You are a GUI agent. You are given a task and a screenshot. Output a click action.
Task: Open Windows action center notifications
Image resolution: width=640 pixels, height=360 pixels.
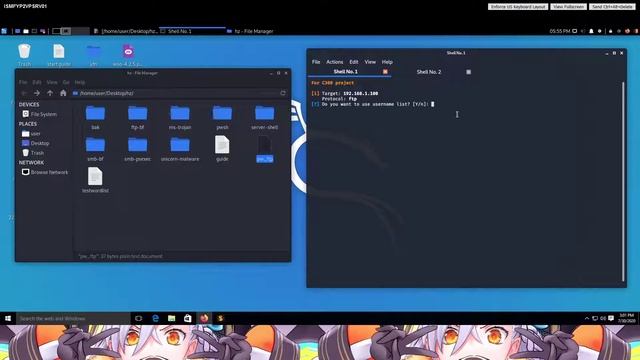coord(611,318)
